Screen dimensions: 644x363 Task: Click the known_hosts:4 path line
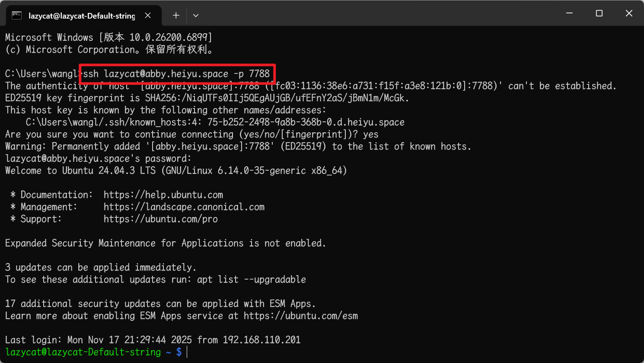[215, 122]
